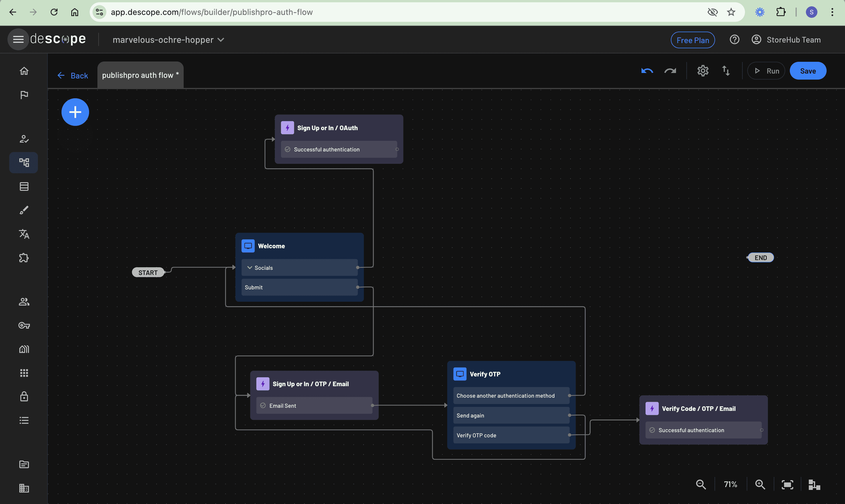This screenshot has height=504, width=845.
Task: Click the auto-layout tidy icon
Action: 814,484
